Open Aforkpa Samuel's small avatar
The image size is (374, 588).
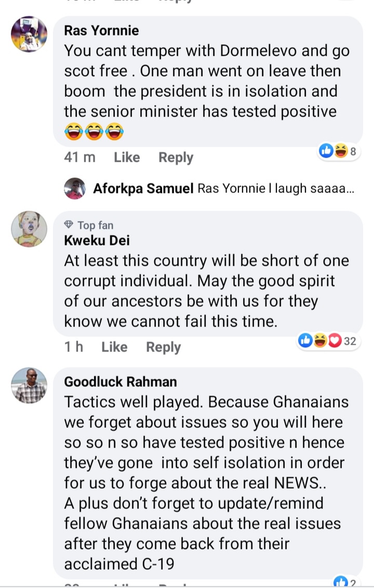coord(74,189)
